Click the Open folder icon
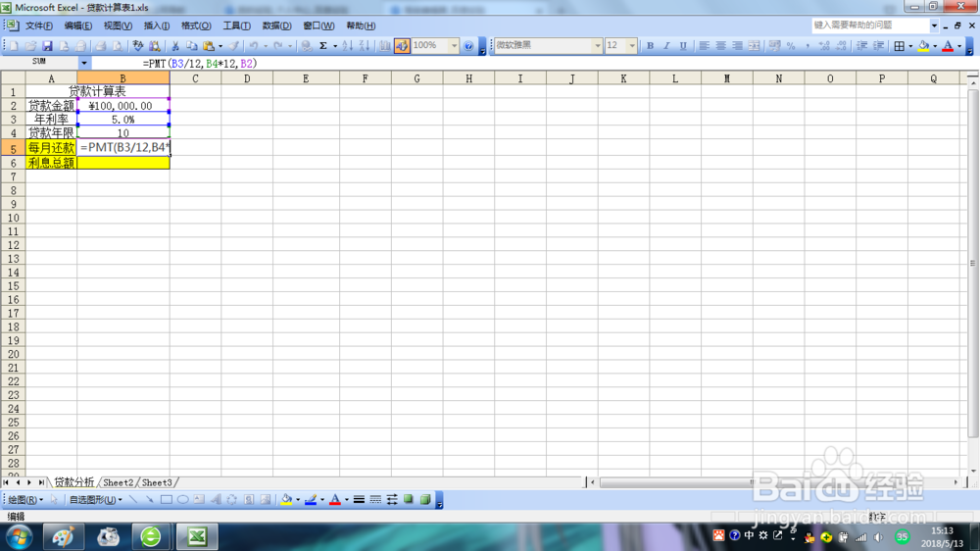This screenshot has height=551, width=980. pyautogui.click(x=30, y=46)
